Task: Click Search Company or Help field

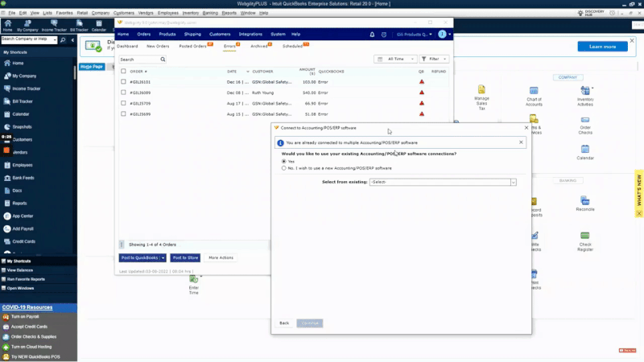Action: coord(27,39)
